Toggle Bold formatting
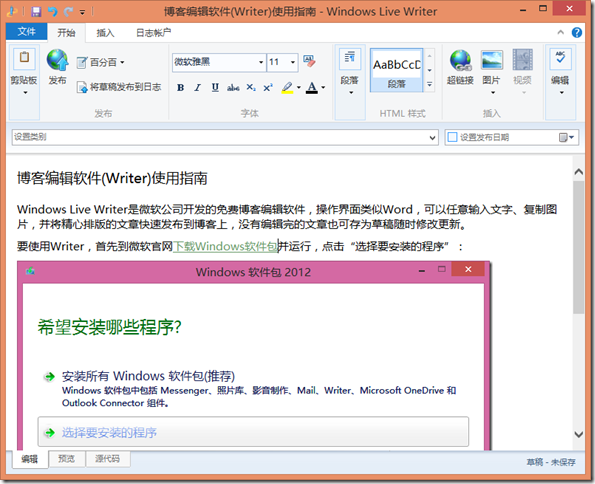This screenshot has width=595, height=484. 181,88
